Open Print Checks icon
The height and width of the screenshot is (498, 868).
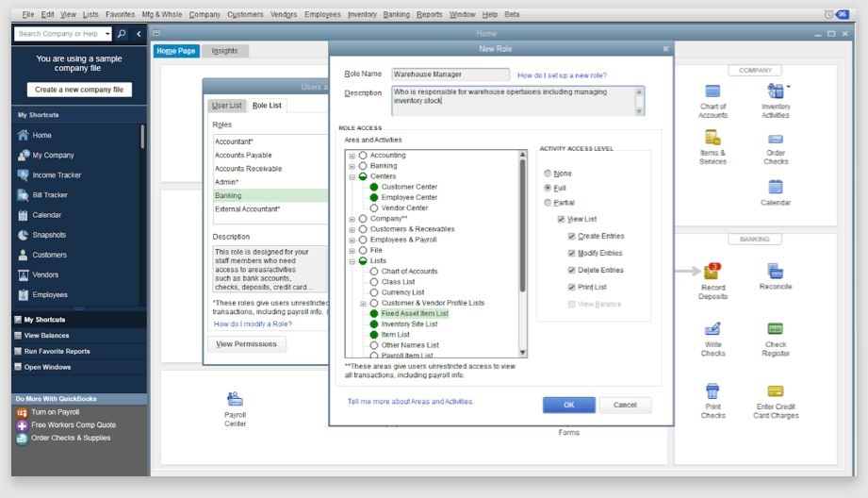point(712,391)
